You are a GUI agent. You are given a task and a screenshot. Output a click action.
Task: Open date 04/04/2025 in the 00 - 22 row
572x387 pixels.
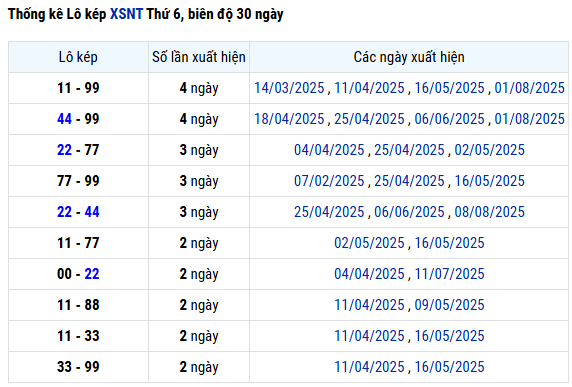(369, 274)
